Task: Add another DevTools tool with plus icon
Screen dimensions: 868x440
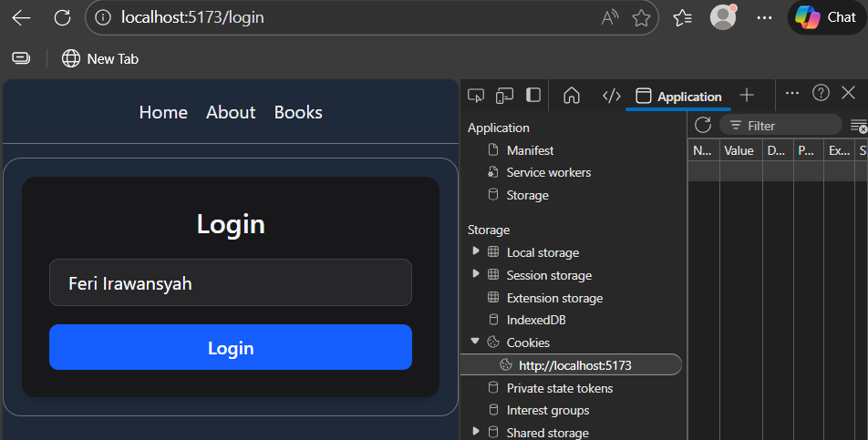Action: (746, 95)
